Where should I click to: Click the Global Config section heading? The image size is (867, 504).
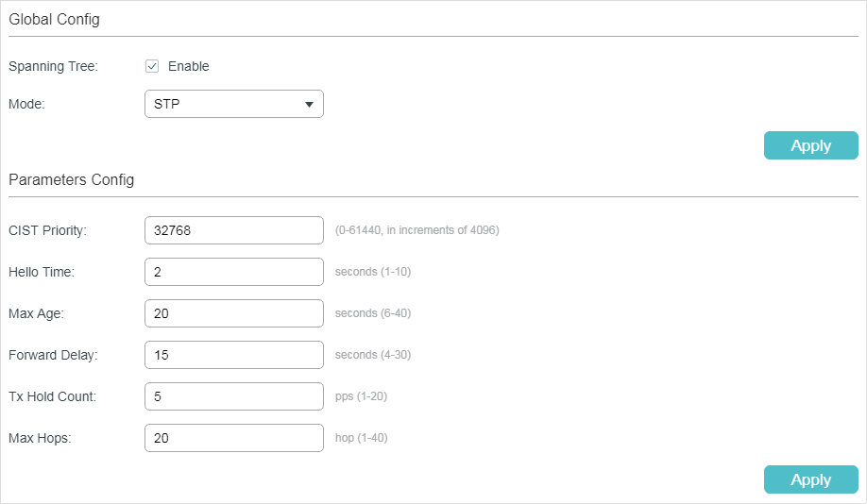(x=54, y=19)
